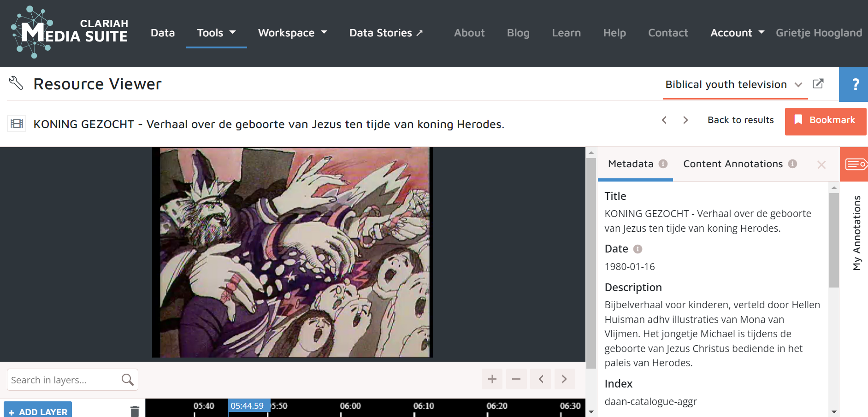This screenshot has height=417, width=868.
Task: Zoom out timeline with minus icon
Action: click(516, 379)
